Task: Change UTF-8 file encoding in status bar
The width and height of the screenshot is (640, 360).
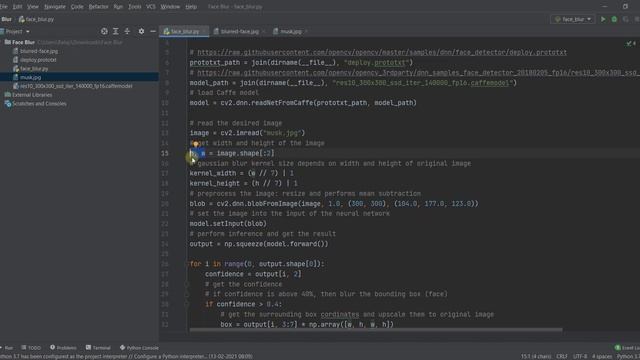Action: coord(580,356)
